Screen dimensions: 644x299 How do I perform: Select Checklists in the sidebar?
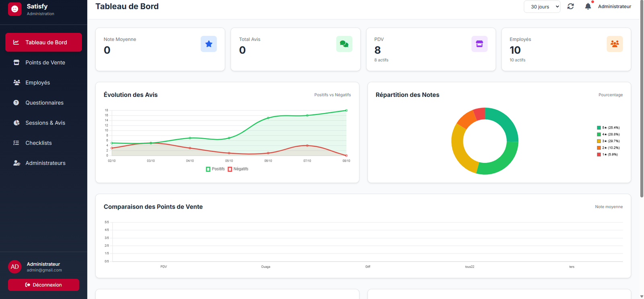43,143
